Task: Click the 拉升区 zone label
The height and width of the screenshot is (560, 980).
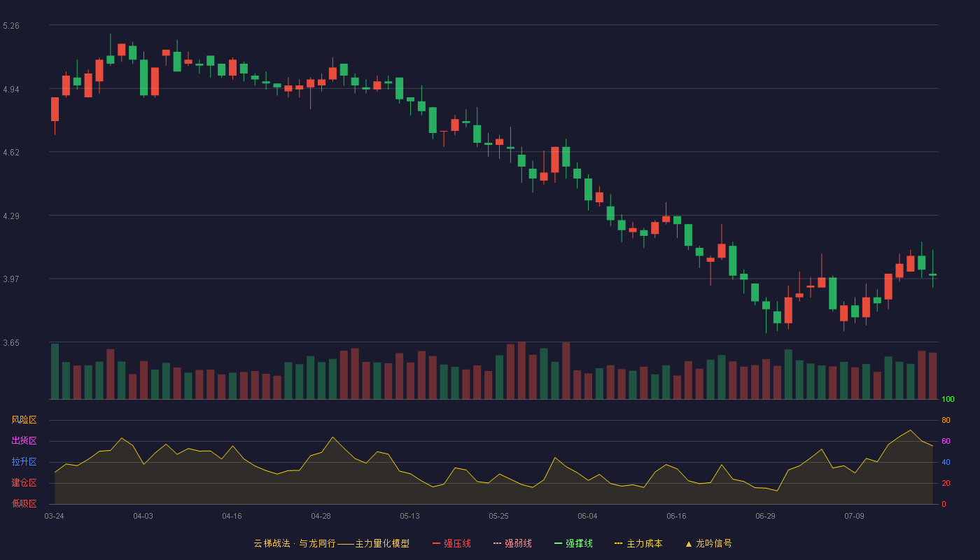Action: (x=24, y=462)
